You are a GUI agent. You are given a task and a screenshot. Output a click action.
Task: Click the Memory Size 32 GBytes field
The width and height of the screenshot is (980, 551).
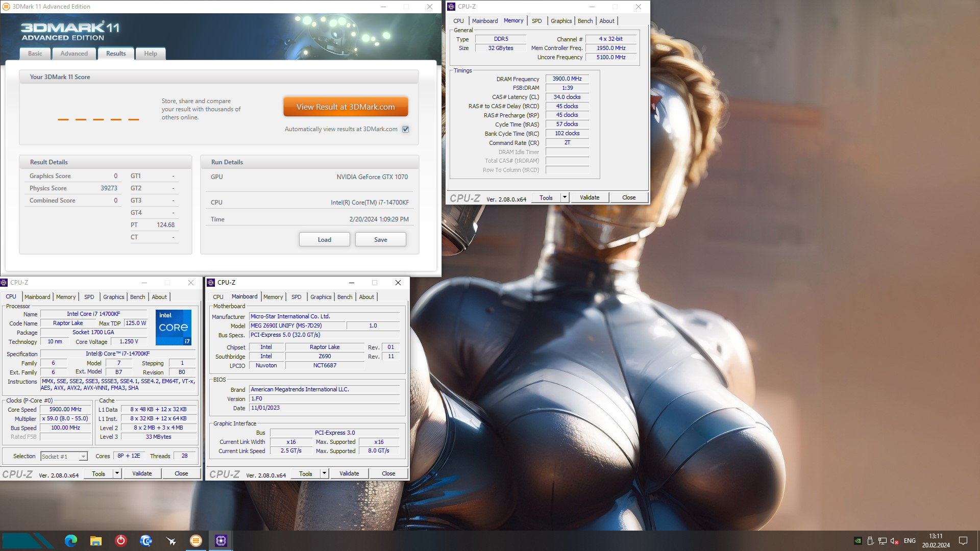[501, 48]
